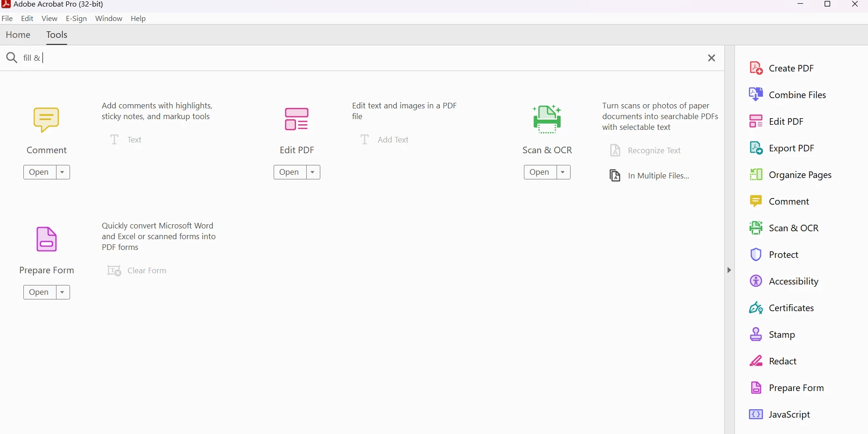
Task: Click the search magnifier icon
Action: pos(12,57)
